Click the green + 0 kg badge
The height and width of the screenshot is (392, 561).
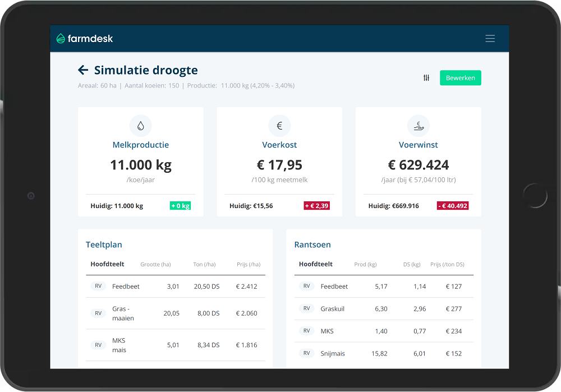point(180,206)
